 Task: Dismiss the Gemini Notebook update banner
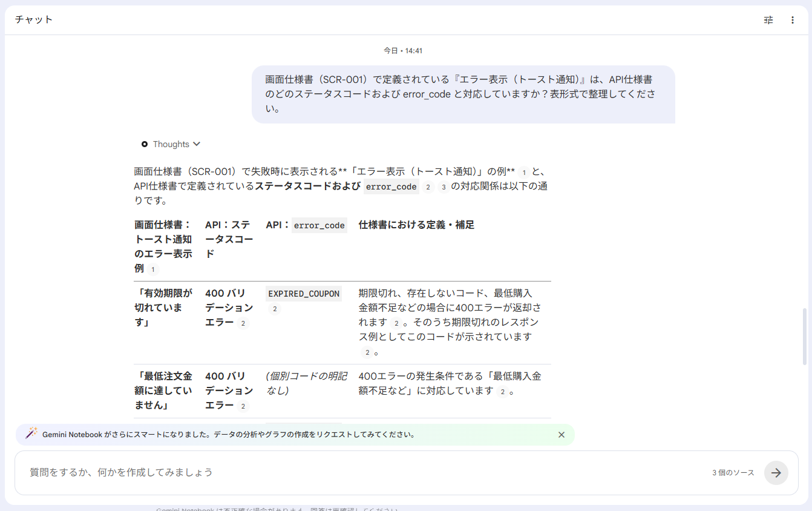562,435
